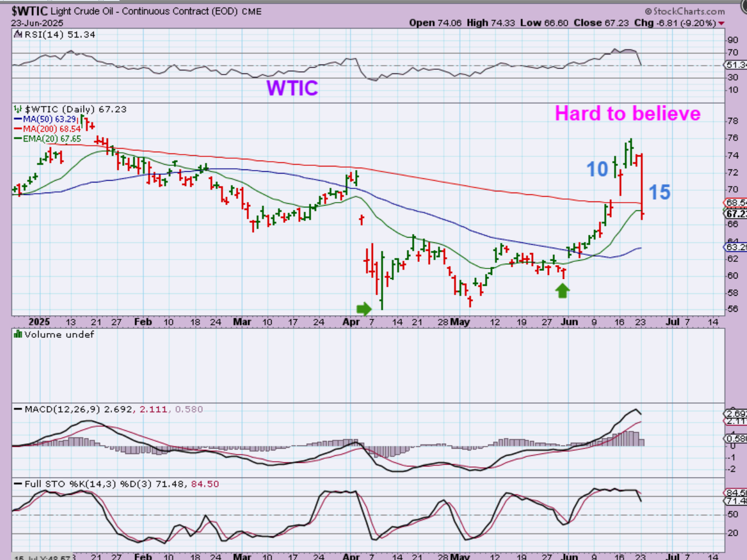Viewport: 747px width, 560px height.
Task: Click the MA(200) 68.54 legend entry
Action: [49, 129]
